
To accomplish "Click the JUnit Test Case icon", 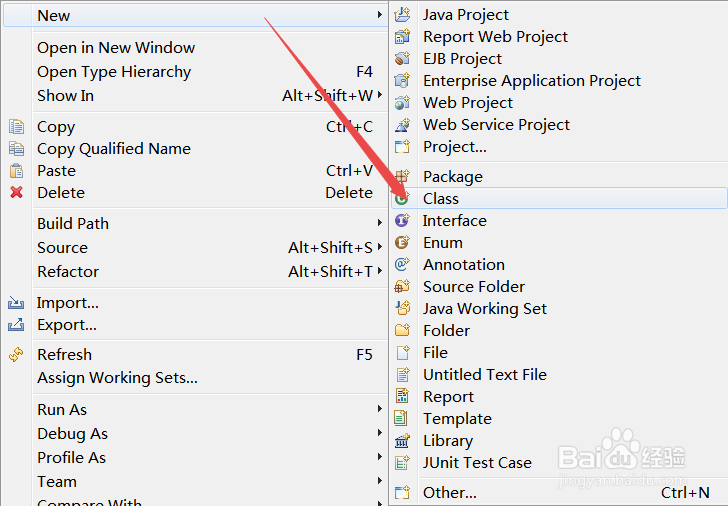I will click(x=402, y=463).
